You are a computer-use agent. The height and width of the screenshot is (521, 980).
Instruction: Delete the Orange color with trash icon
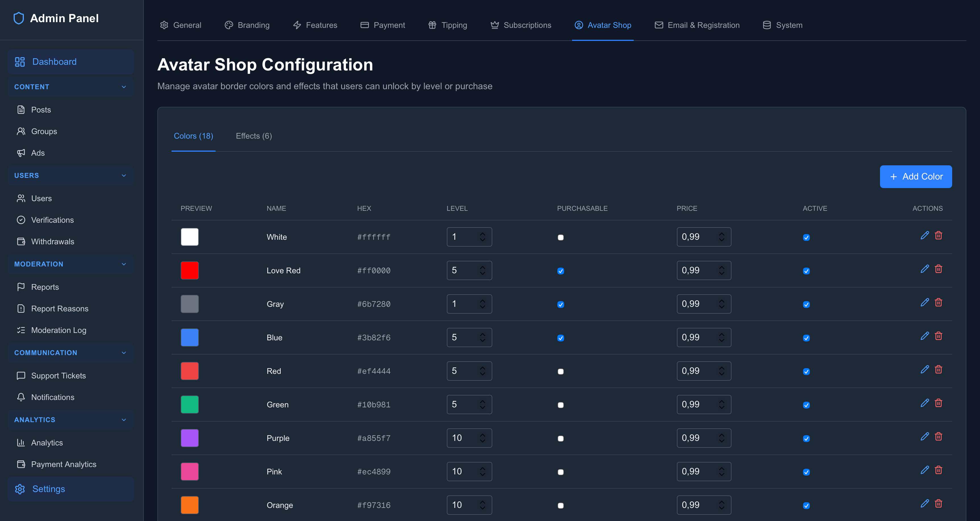click(x=939, y=503)
